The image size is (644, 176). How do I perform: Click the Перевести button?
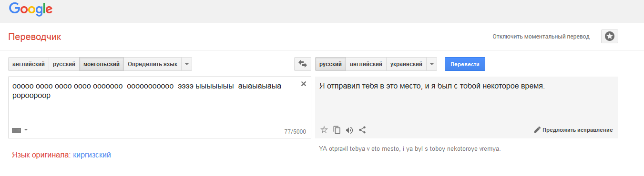point(465,64)
